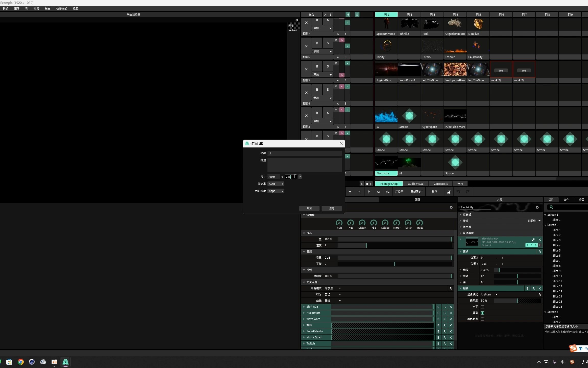Switch to the Generators tab
Viewport: 588px width, 368px height.
440,184
